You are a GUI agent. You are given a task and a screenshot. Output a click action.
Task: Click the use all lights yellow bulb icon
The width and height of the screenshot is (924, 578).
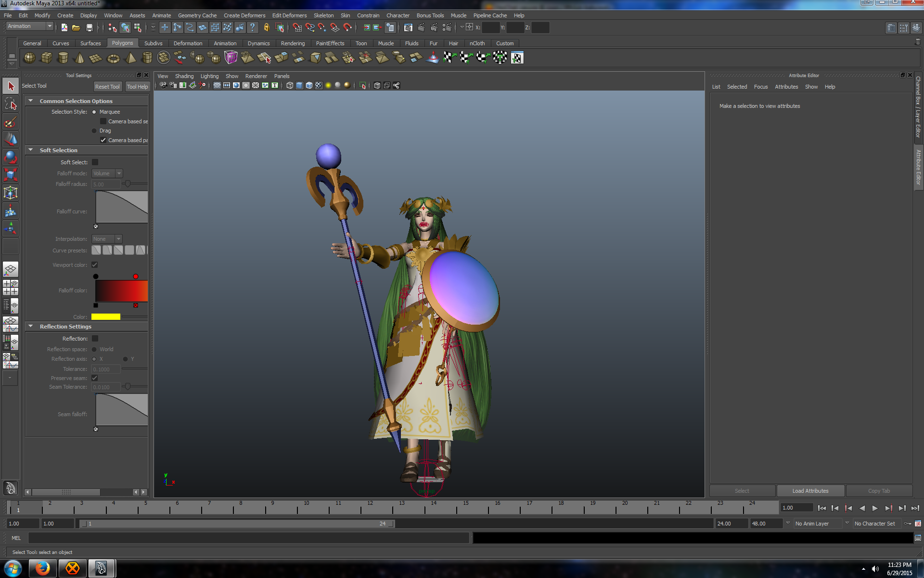click(328, 85)
